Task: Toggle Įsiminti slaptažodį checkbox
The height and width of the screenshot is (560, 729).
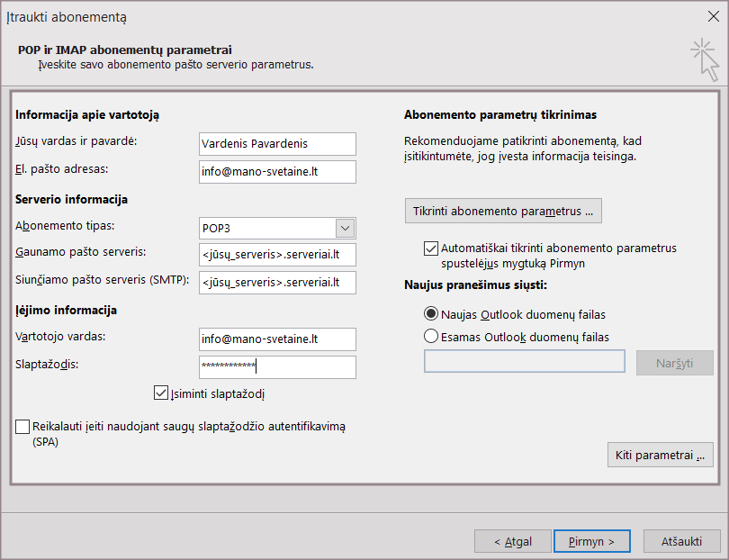Action: coord(162,393)
